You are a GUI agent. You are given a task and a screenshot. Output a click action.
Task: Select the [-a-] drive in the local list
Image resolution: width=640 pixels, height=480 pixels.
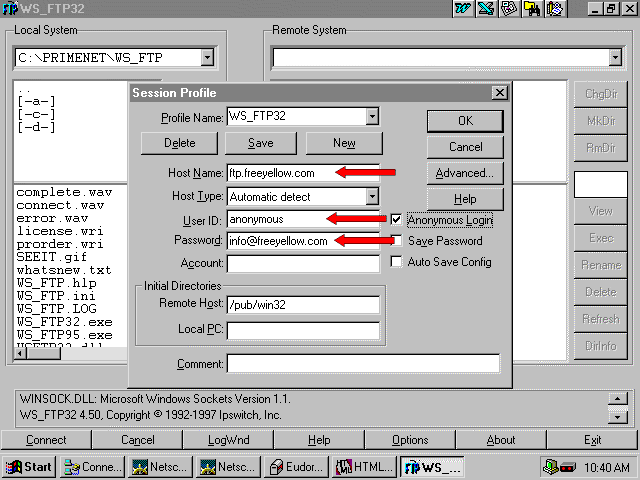tap(36, 101)
